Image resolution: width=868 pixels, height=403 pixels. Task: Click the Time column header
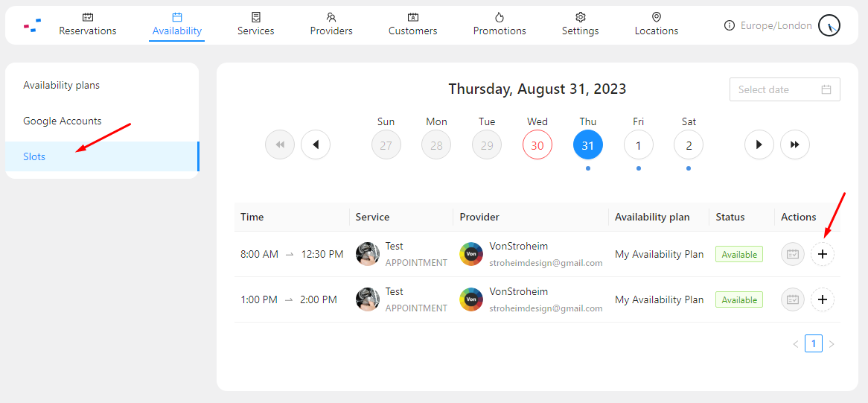pos(292,217)
